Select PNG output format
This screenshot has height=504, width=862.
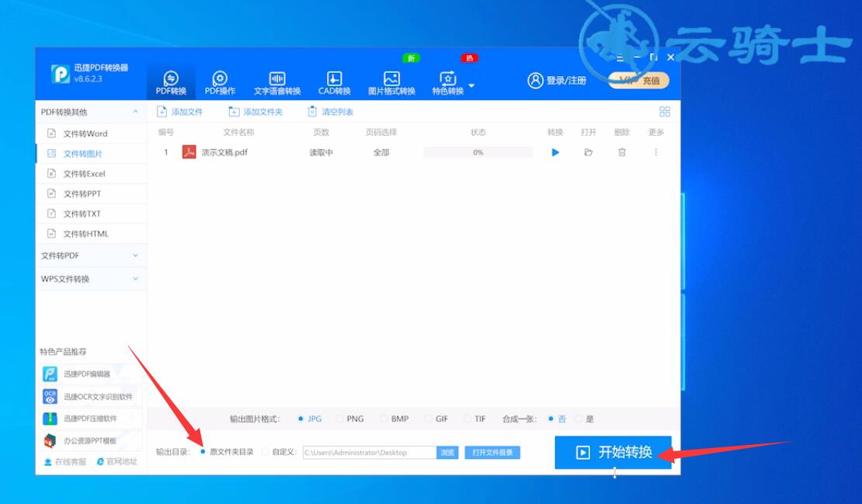pos(349,419)
